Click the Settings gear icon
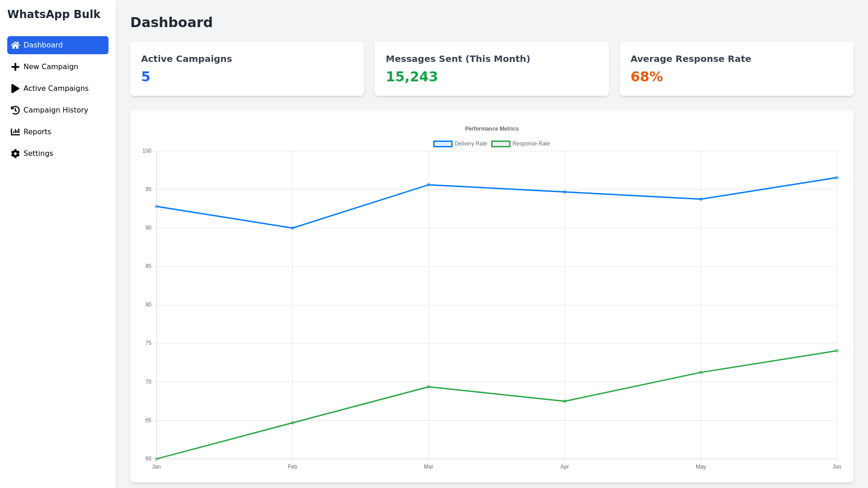This screenshot has height=488, width=868. coord(15,154)
